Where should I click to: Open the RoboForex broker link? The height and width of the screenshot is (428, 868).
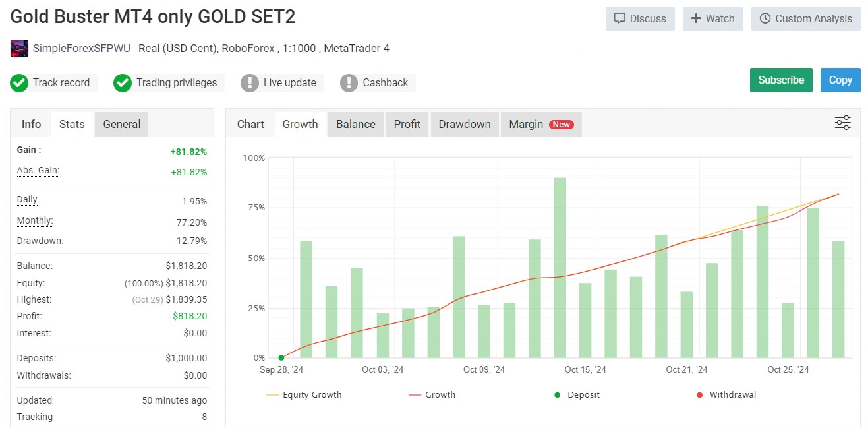248,48
